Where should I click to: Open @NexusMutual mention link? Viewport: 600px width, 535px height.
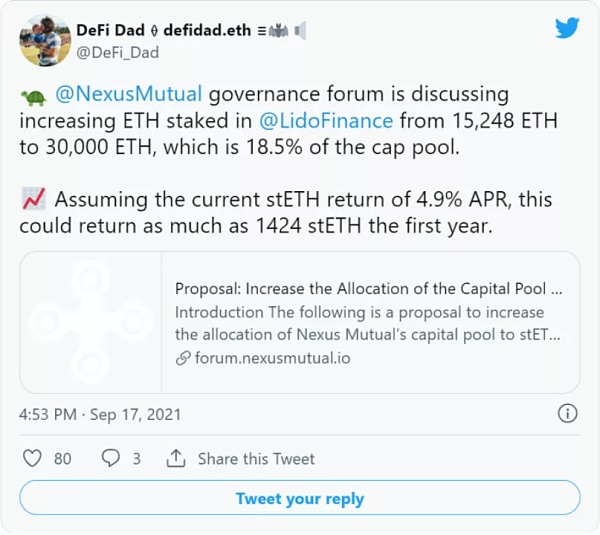coord(129,94)
